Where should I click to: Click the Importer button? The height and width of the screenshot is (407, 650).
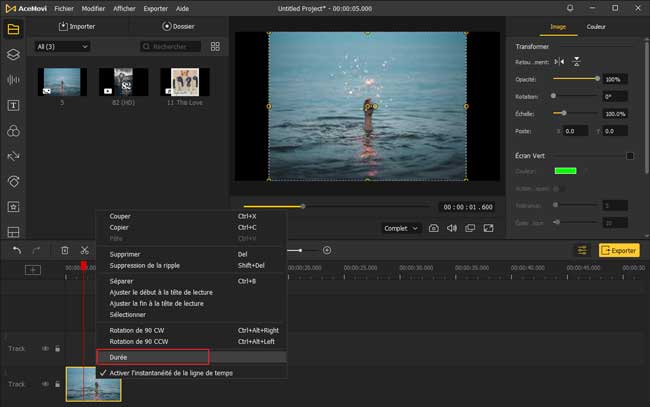point(77,27)
